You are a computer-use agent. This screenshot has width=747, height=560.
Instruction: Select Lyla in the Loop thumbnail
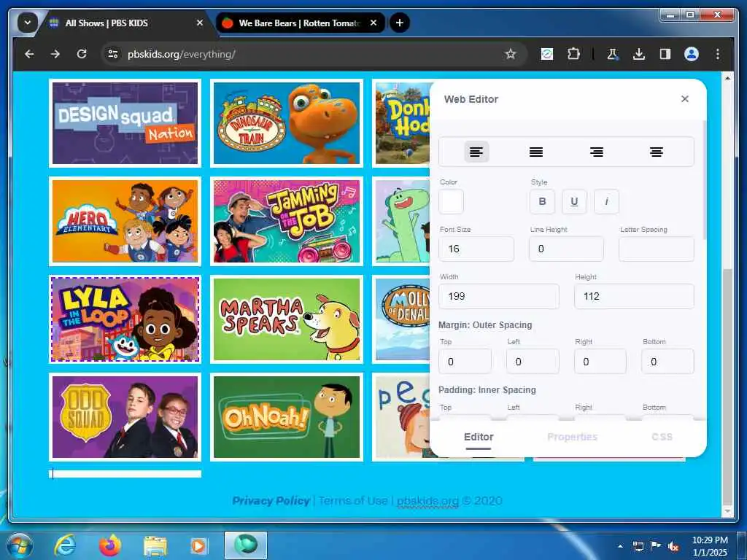pos(125,319)
